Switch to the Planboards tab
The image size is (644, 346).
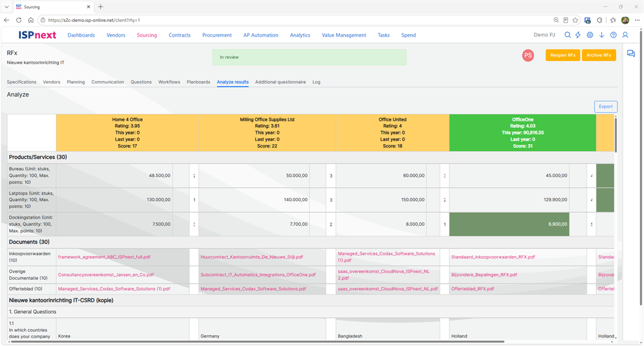coord(198,82)
